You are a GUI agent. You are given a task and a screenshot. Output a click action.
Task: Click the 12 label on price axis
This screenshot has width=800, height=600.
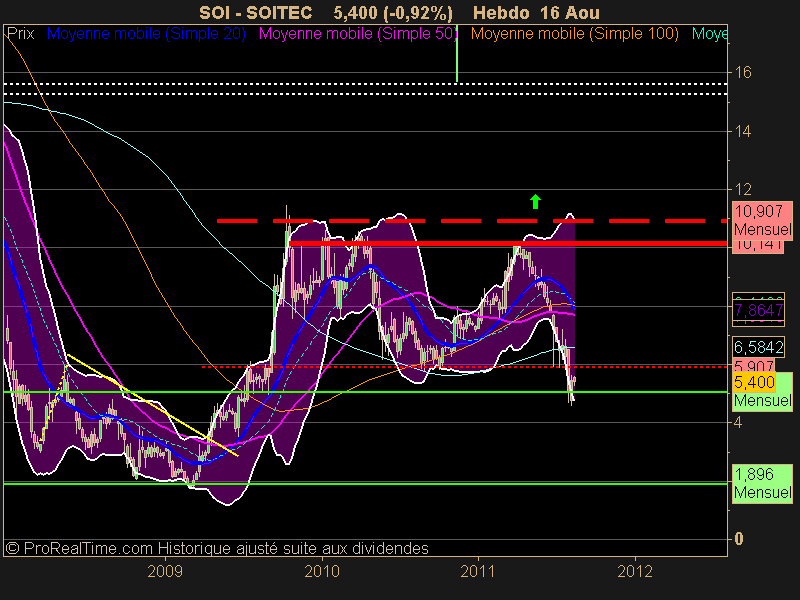743,190
